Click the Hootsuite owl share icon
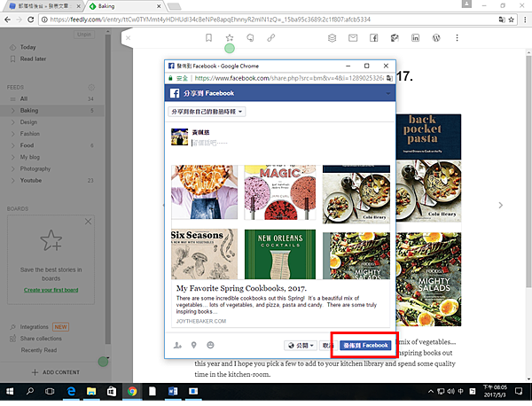Screen dimensions: 532x406 pos(395,37)
